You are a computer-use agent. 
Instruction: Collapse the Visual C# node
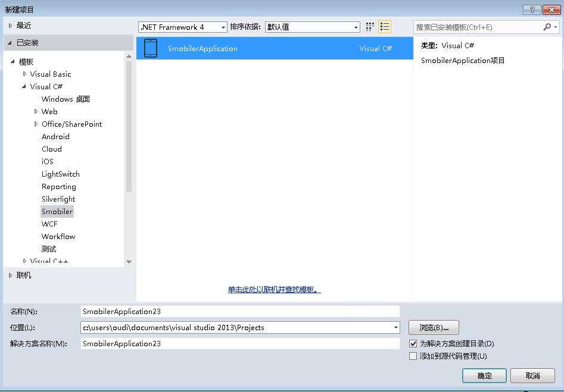[x=24, y=86]
